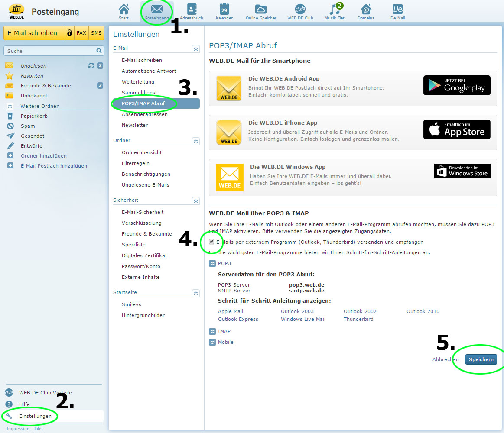Open the Passwort/Konto settings entry

tap(141, 266)
